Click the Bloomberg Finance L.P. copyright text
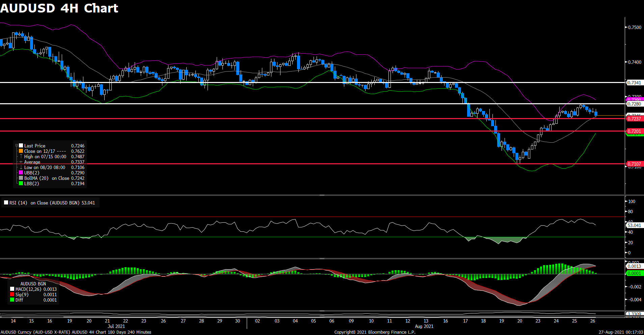 375,332
